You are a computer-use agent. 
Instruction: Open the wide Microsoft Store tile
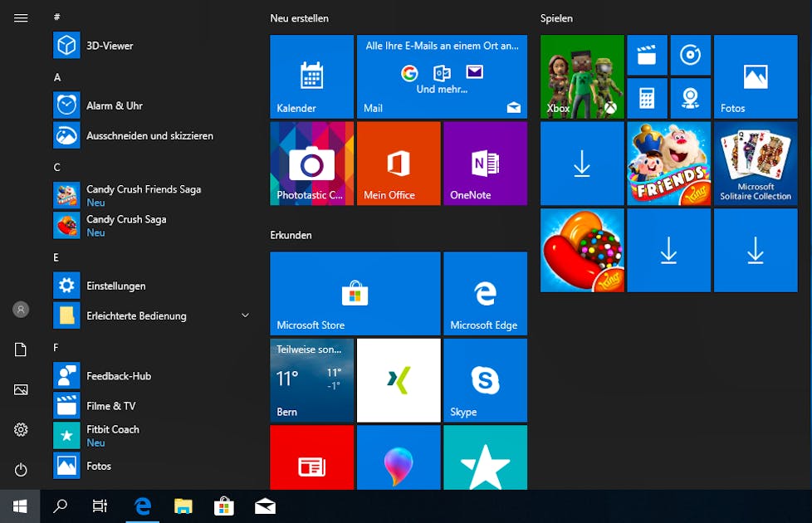[355, 294]
